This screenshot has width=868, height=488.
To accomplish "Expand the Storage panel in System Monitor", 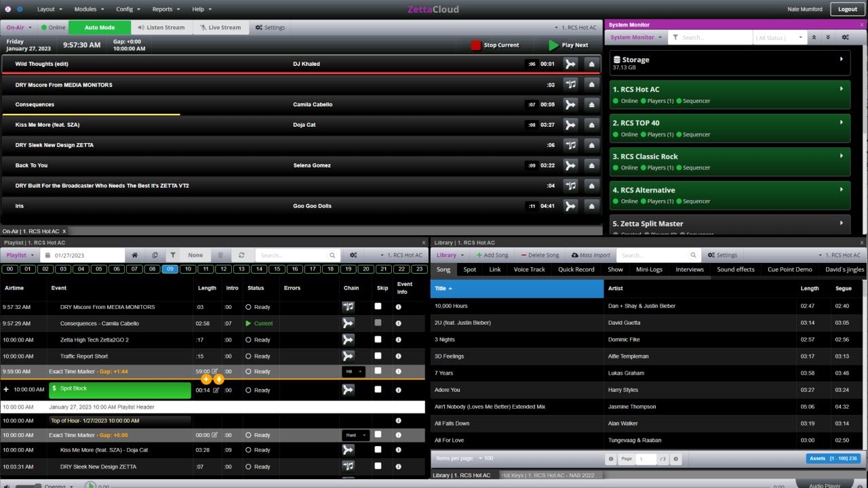I will pyautogui.click(x=842, y=59).
